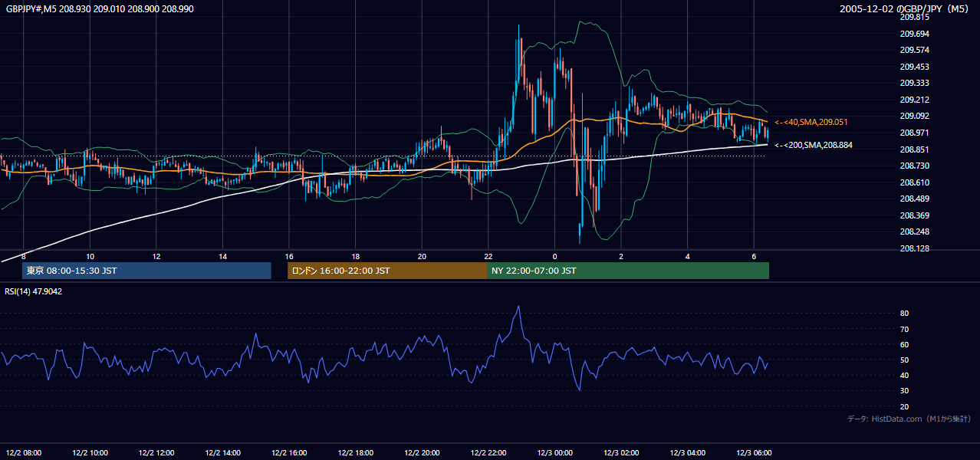Screen dimensions: 980x460
Task: Click RSI scale level 80
Action: point(905,314)
